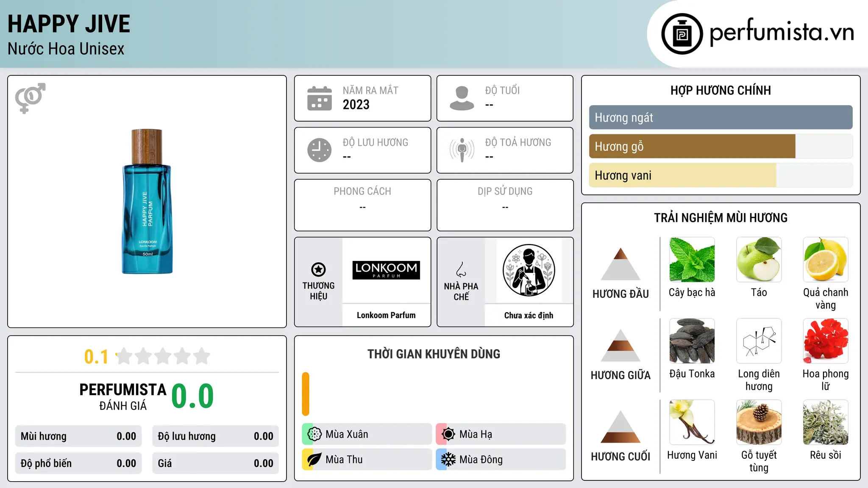Click the snowflake icon for Mùa Đông

pyautogui.click(x=448, y=460)
